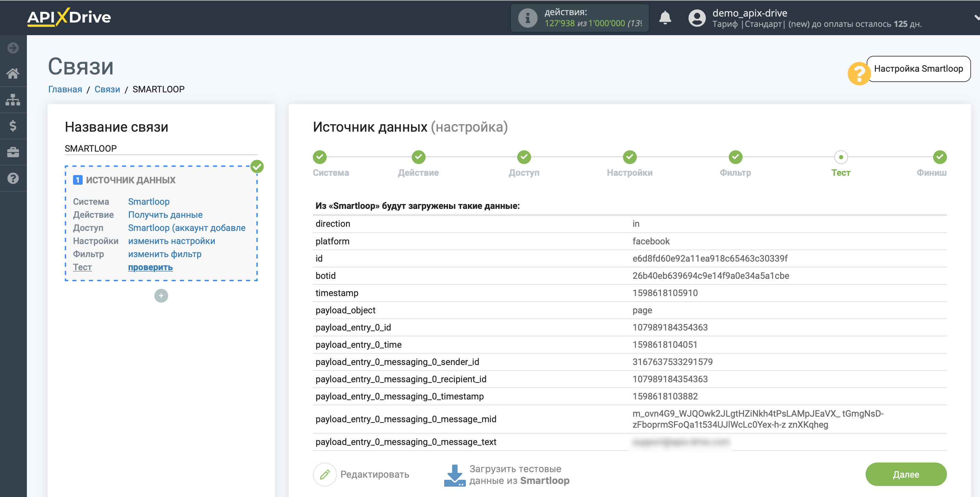Select messaging timestamp value 1598618103882
The height and width of the screenshot is (497, 980).
665,396
